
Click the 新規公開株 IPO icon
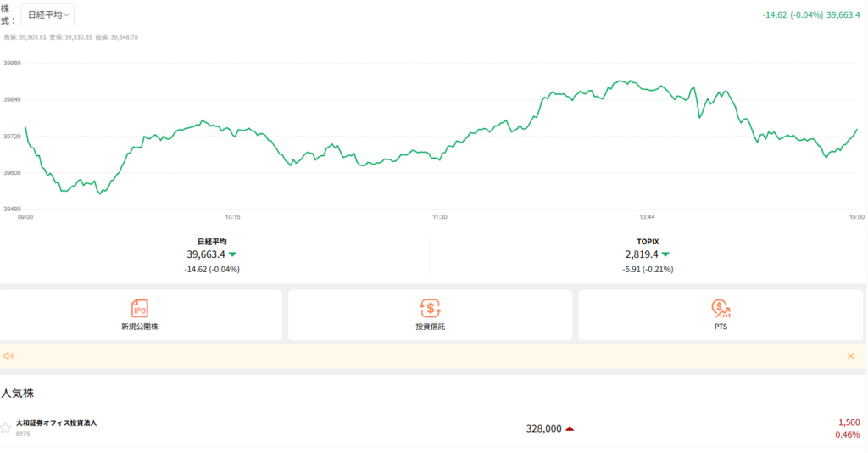140,308
